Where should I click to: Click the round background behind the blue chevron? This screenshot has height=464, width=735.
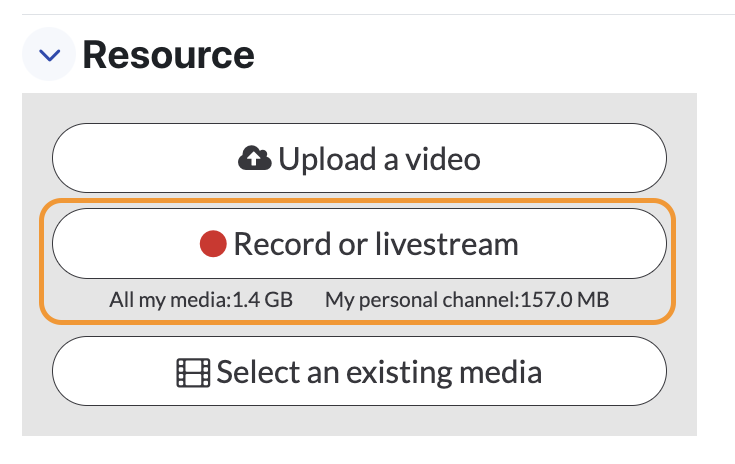tap(49, 54)
